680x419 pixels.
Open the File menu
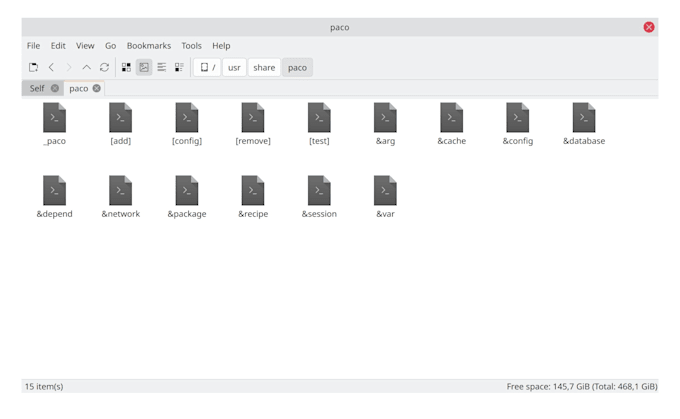[33, 46]
